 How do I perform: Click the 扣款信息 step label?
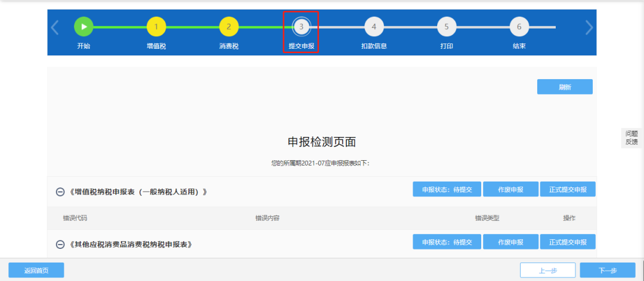point(374,46)
